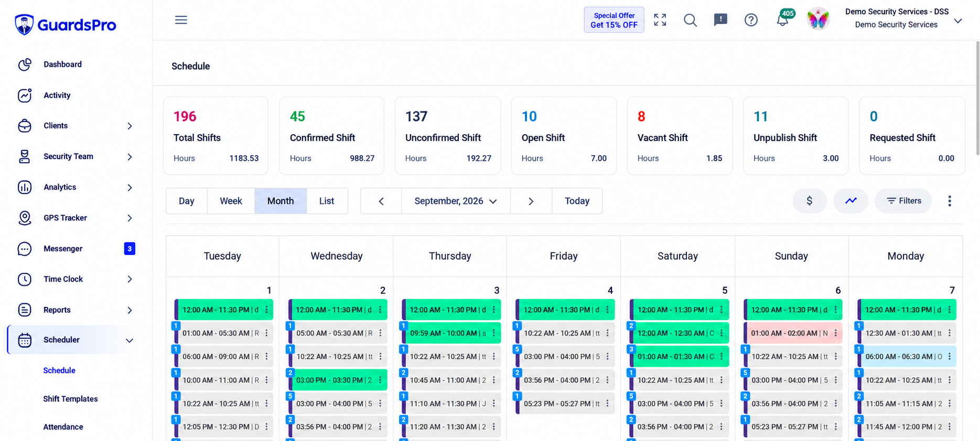Click the GuardsPro logo

click(66, 25)
